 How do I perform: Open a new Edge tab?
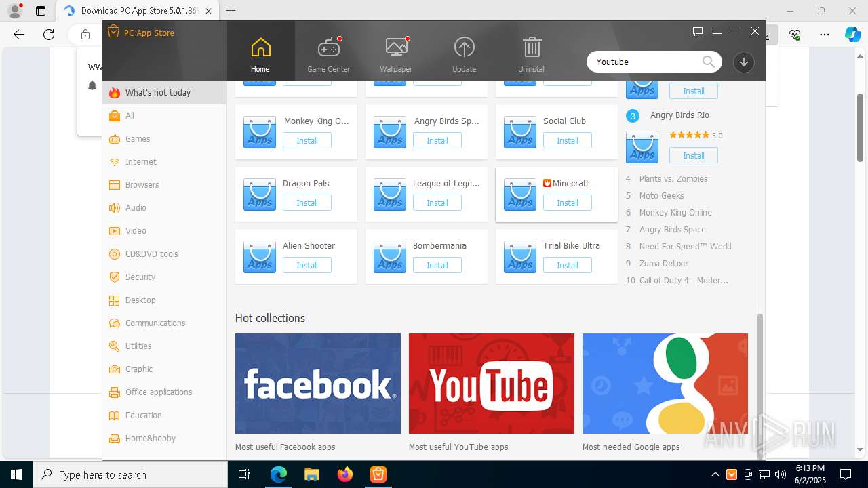pyautogui.click(x=231, y=11)
